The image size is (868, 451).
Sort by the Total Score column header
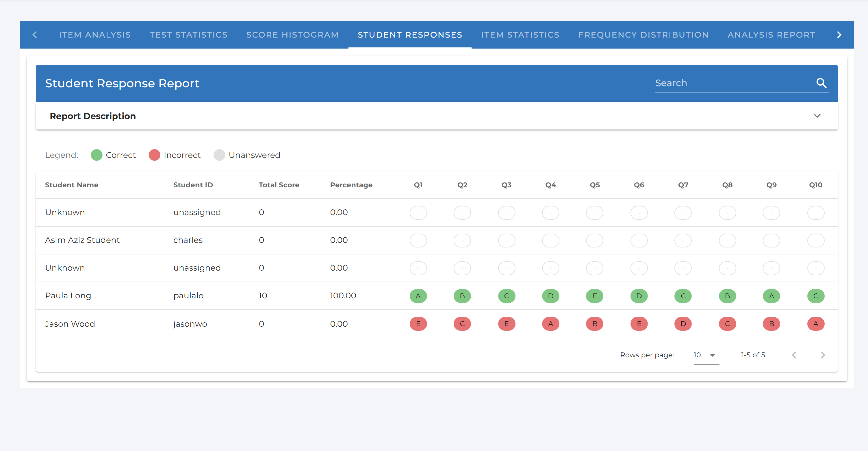(x=279, y=185)
